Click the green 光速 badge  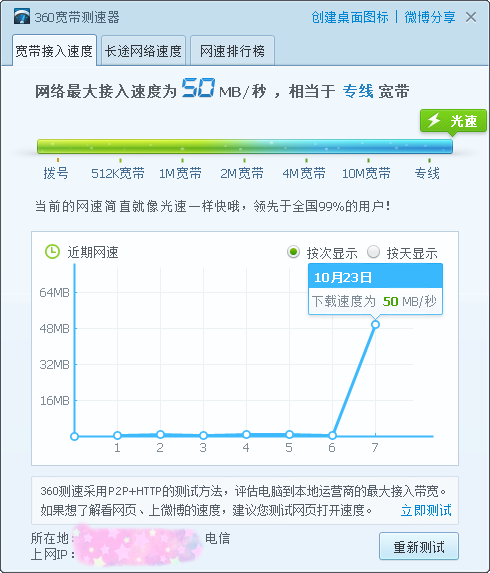click(x=453, y=121)
